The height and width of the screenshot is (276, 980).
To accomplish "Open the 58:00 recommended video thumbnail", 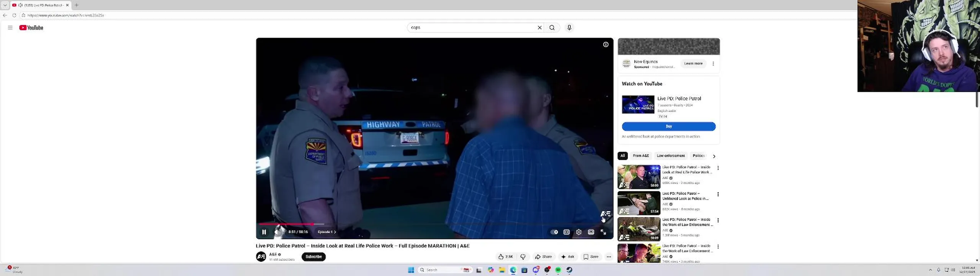I will (x=639, y=177).
